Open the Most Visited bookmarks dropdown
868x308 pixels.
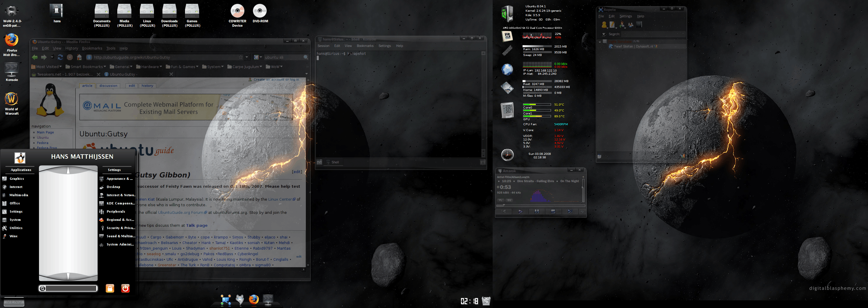point(47,67)
